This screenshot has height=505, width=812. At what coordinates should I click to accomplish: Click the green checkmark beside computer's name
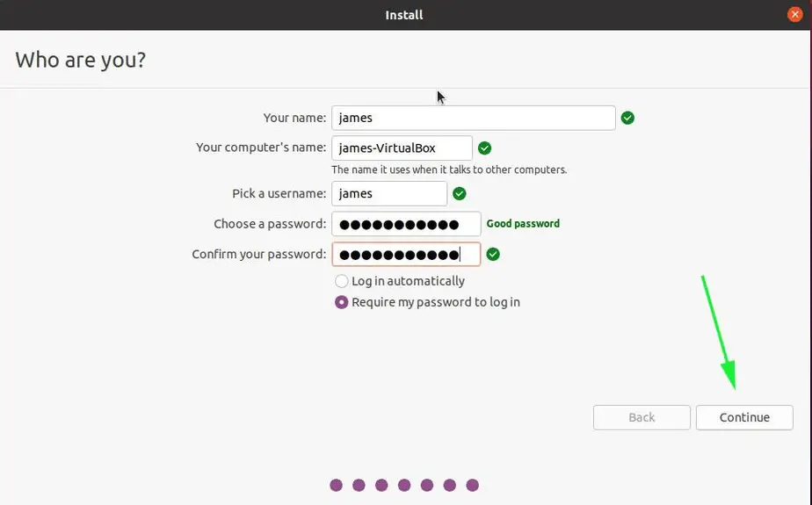485,148
